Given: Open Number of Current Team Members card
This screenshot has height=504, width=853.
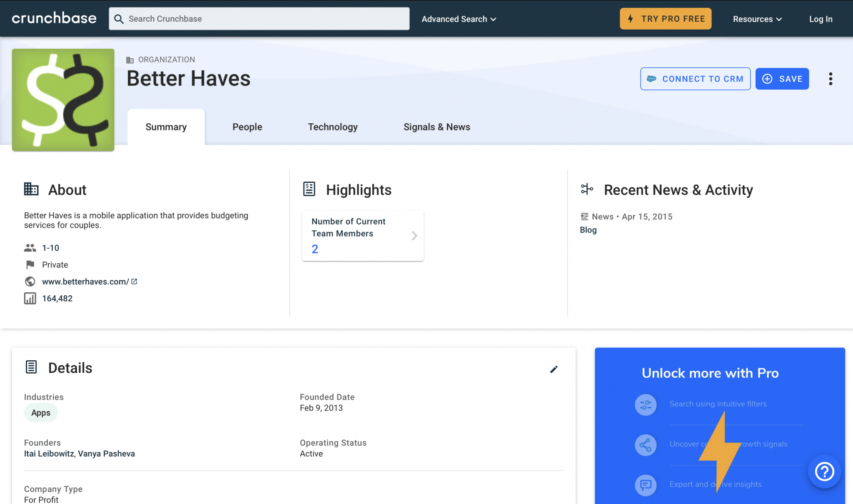Looking at the screenshot, I should pyautogui.click(x=363, y=236).
